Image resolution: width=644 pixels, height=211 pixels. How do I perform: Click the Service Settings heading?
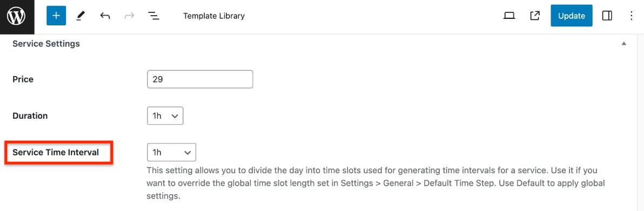46,44
